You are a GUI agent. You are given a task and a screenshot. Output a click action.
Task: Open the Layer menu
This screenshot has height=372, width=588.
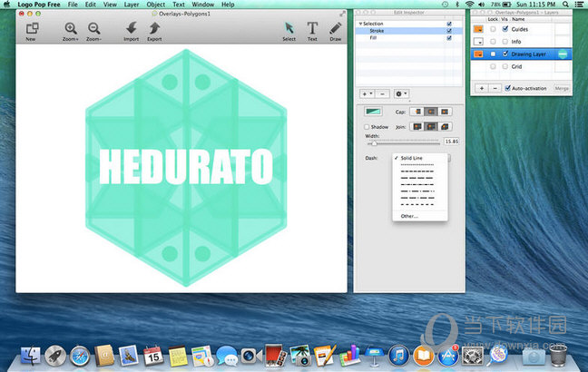coord(132,5)
